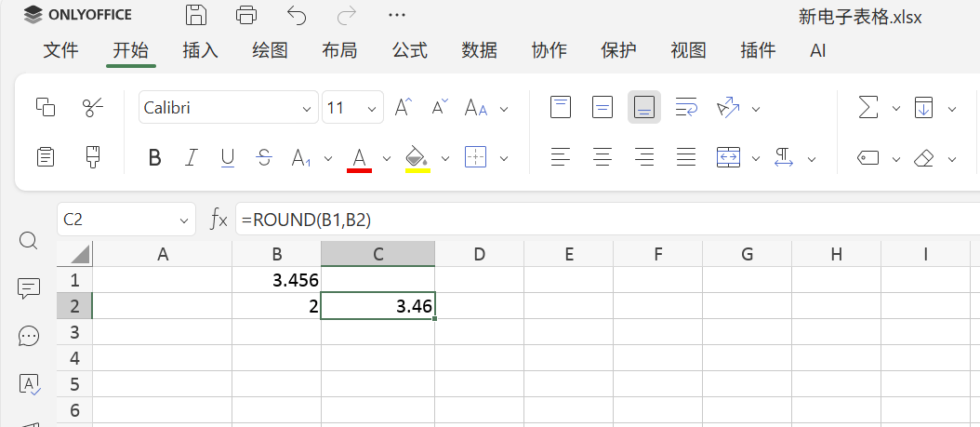The image size is (980, 427).
Task: Switch to the AI tab
Action: coord(817,50)
